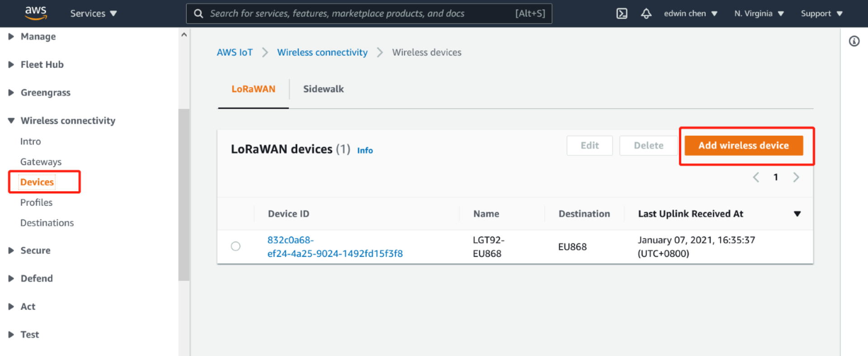Go to the next page arrow

coord(796,177)
